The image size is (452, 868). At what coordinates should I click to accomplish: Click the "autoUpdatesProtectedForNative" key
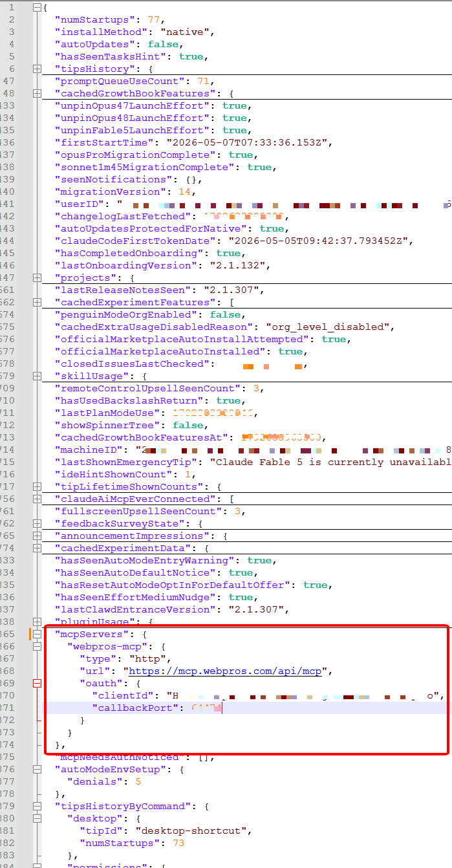[x=150, y=228]
